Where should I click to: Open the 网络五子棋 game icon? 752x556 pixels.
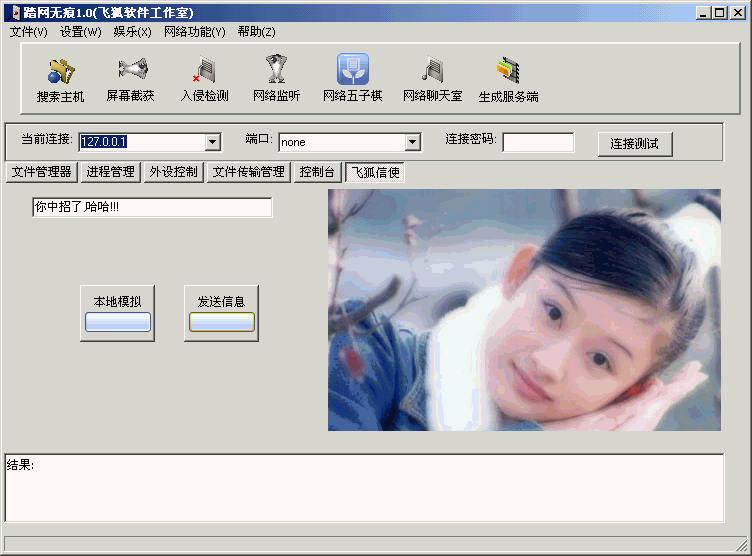tap(352, 70)
